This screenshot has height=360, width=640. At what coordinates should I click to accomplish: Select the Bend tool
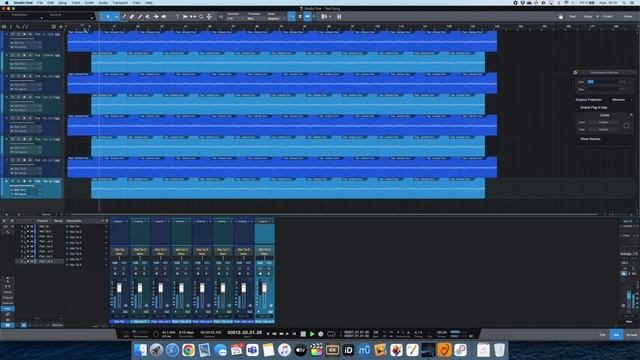[156, 17]
